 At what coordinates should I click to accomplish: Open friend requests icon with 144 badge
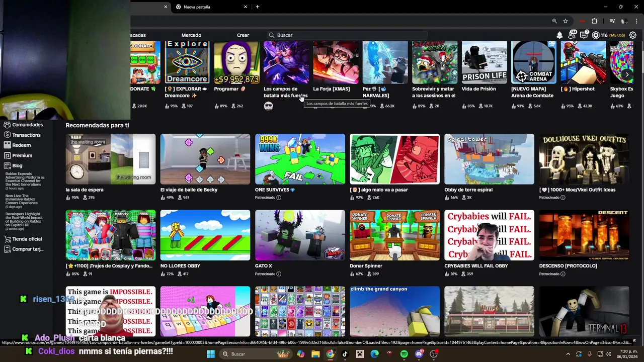click(x=572, y=35)
